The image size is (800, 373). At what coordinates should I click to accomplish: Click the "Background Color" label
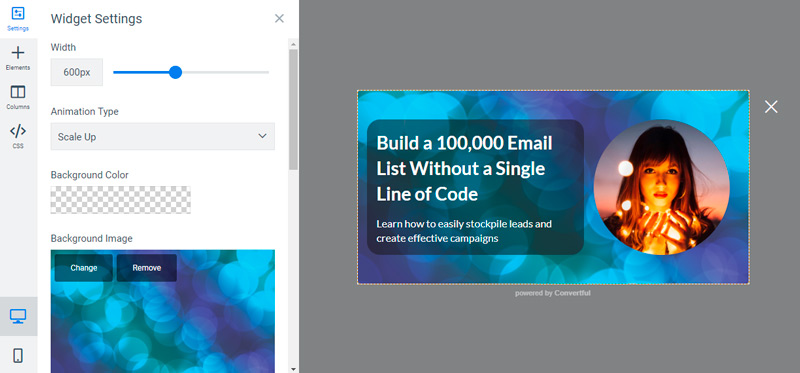89,175
